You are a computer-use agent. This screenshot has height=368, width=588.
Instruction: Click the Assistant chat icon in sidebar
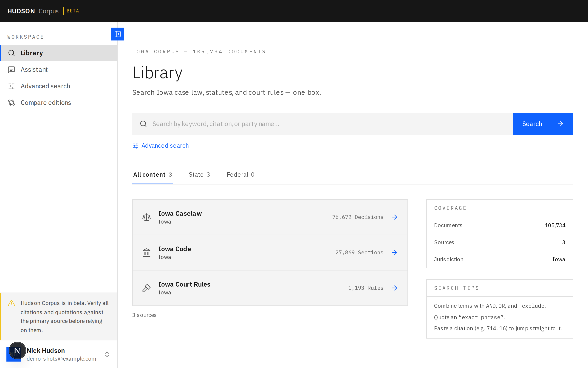(x=11, y=70)
